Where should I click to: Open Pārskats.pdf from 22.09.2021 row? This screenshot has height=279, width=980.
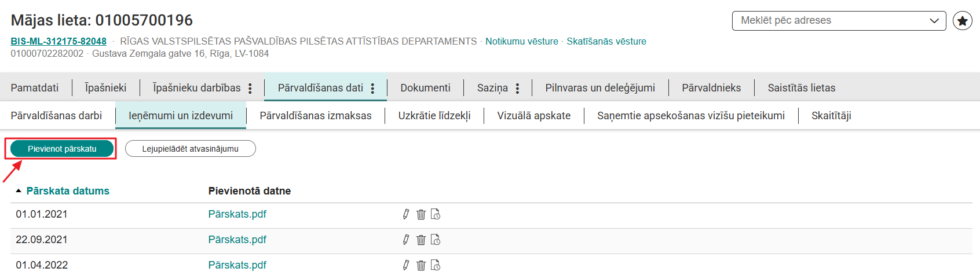click(237, 240)
